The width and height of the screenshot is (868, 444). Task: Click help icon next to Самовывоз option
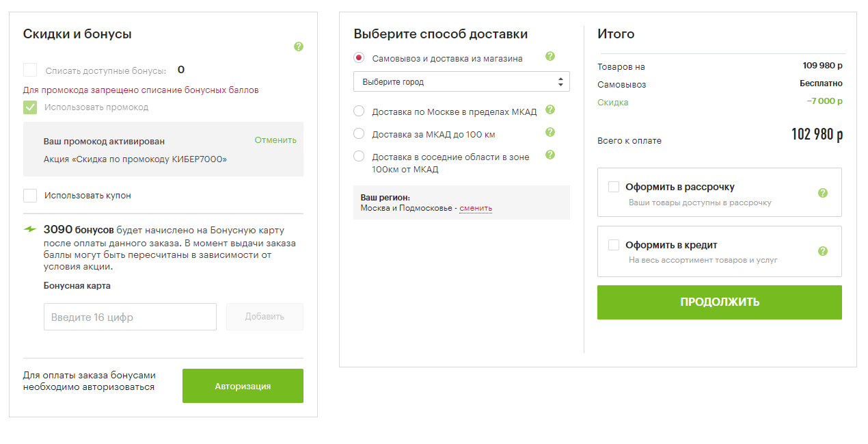coord(550,57)
